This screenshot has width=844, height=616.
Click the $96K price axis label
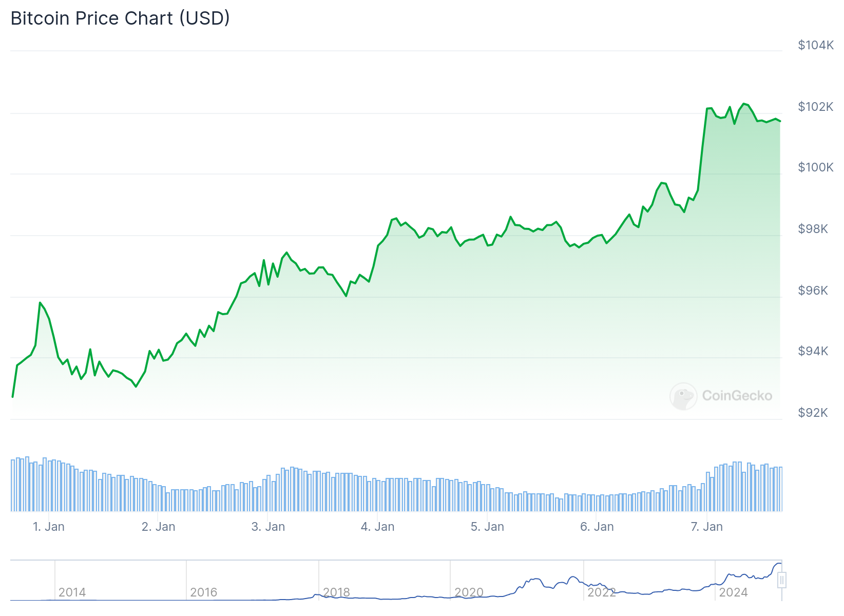[813, 291]
